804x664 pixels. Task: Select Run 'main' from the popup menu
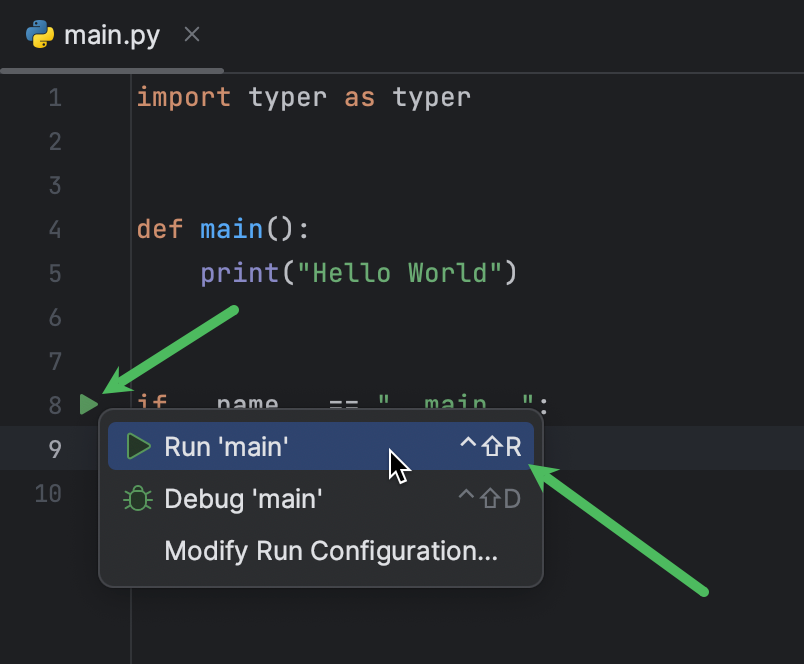(x=321, y=446)
